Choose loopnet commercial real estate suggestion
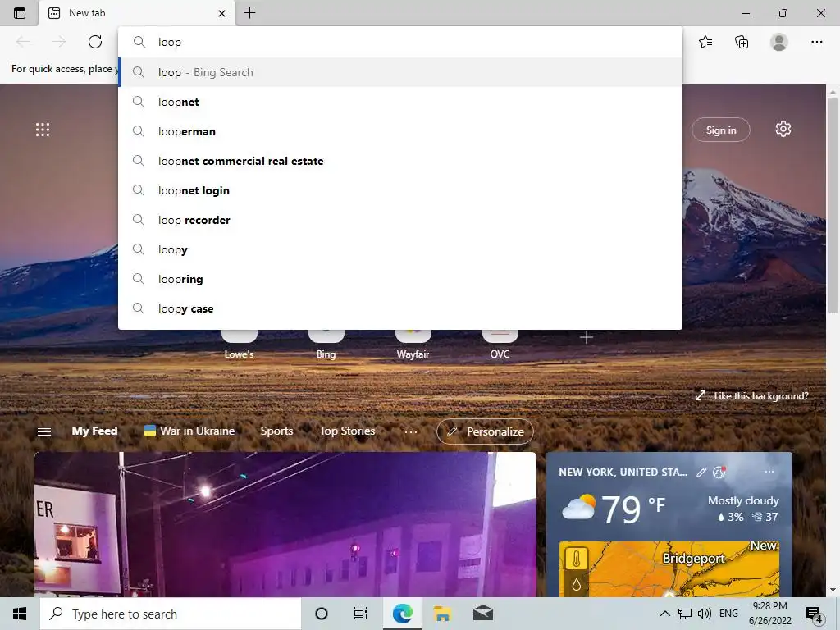This screenshot has width=840, height=630. coord(400,161)
